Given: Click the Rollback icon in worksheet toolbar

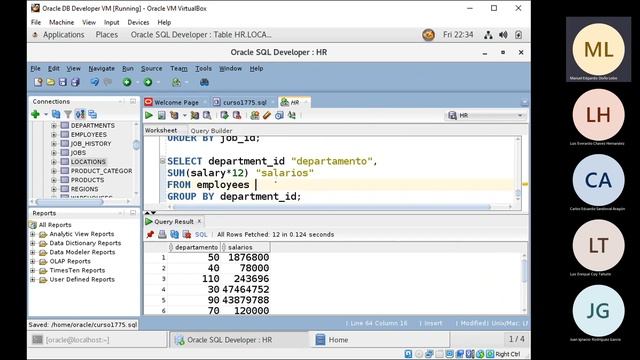Looking at the screenshot, I should [237, 116].
